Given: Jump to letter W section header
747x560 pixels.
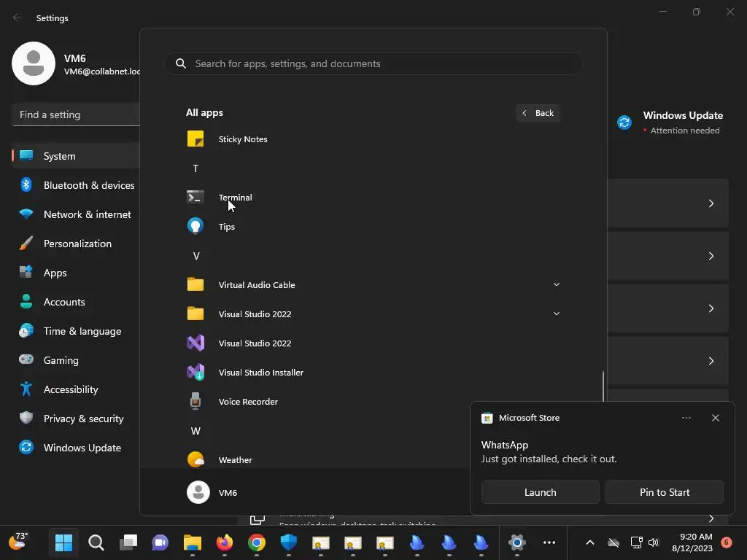Looking at the screenshot, I should pos(196,431).
